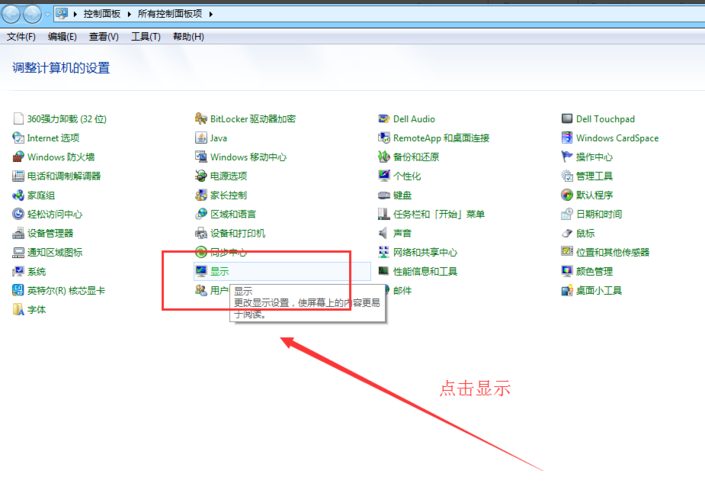This screenshot has height=487, width=705.
Task: Open 网络和共享中心 network center
Action: (x=424, y=252)
